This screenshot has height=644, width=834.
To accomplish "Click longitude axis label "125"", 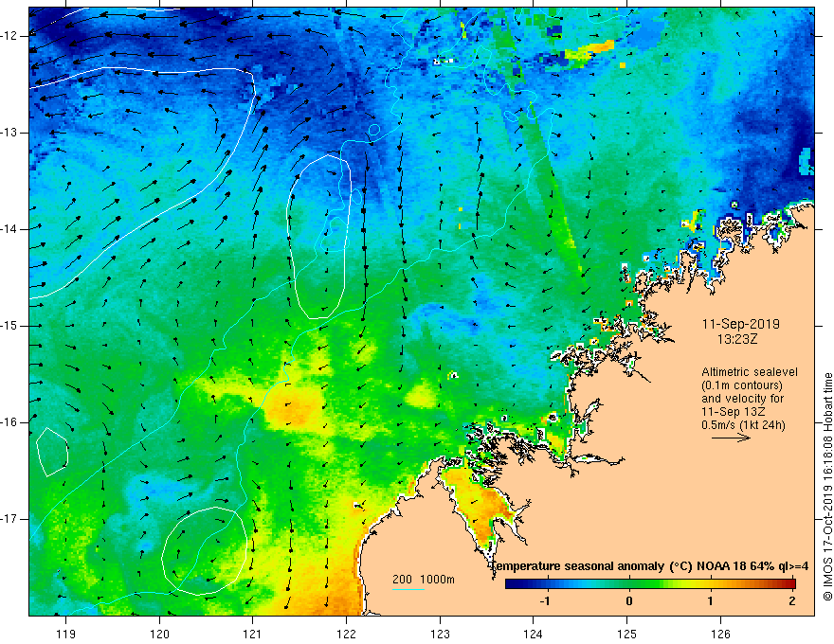I will pos(626,634).
